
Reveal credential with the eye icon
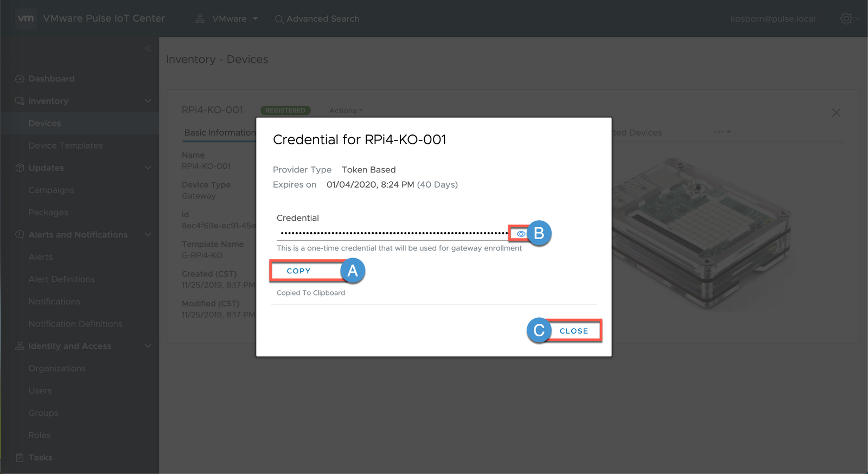(x=521, y=234)
